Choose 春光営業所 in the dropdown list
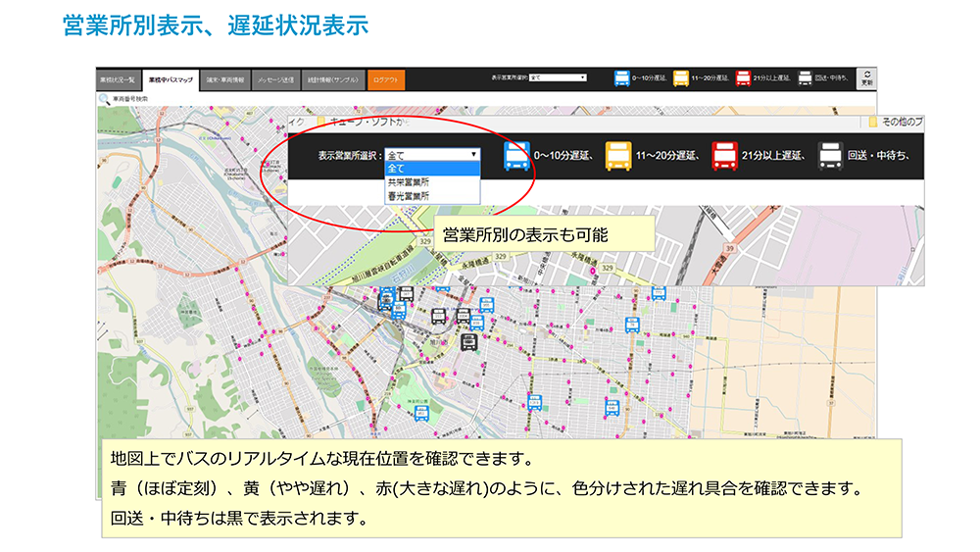This screenshot has height=552, width=980. [432, 196]
